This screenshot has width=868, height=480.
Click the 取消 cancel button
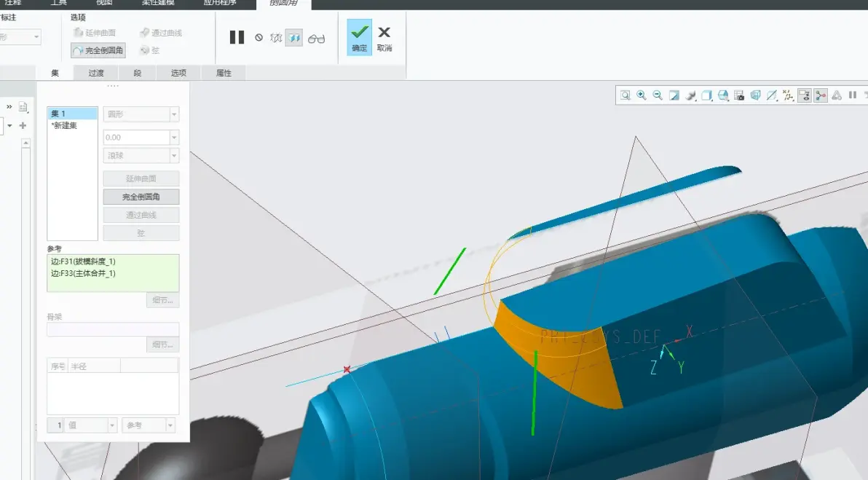pos(384,38)
